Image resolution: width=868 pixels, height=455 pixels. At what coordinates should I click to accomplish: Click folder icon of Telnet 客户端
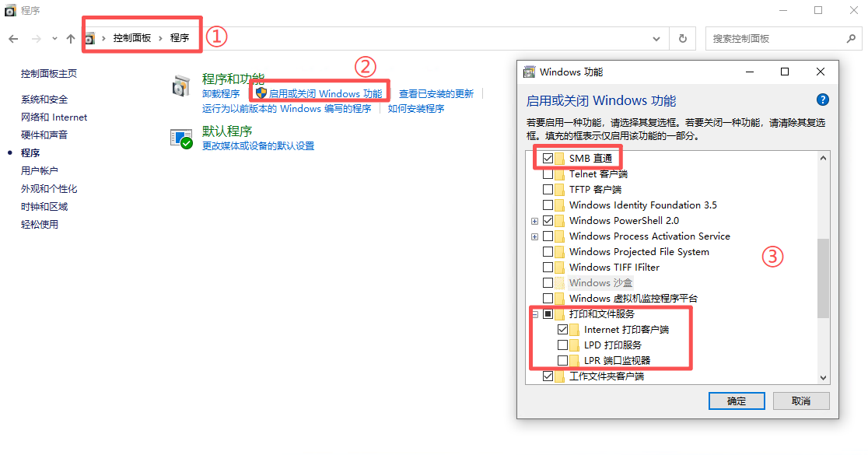pyautogui.click(x=560, y=173)
